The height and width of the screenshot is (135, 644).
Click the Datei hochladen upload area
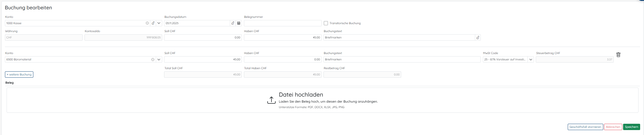[x=322, y=100]
